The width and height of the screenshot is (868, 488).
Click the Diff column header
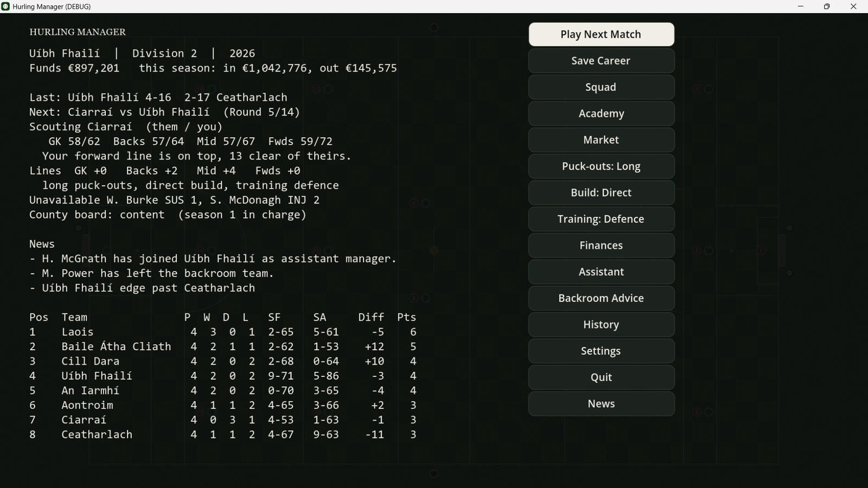(x=371, y=317)
